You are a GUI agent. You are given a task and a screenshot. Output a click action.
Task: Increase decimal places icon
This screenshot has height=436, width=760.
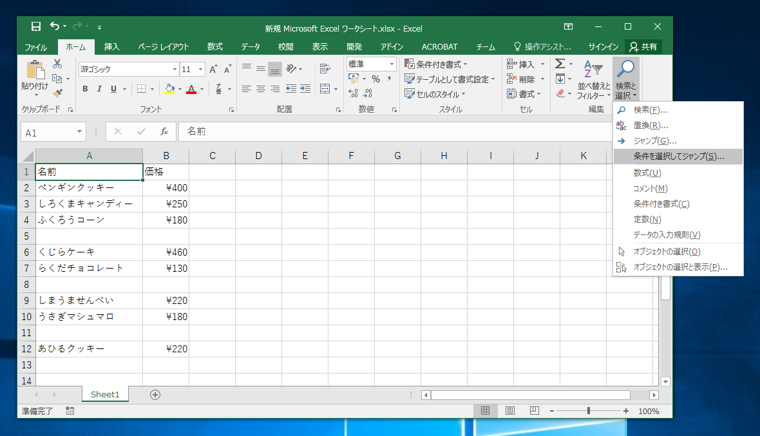[x=353, y=93]
